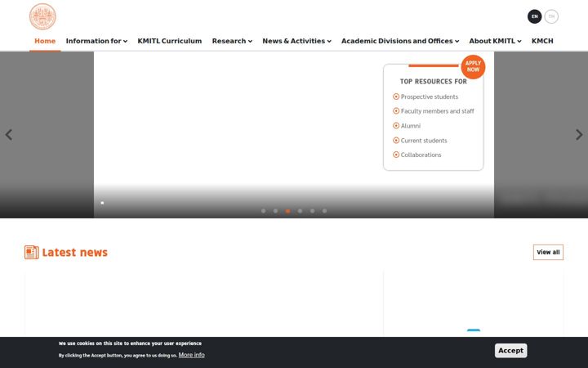Jump to first carousel slide dot
This screenshot has width=588, height=368.
(x=263, y=211)
